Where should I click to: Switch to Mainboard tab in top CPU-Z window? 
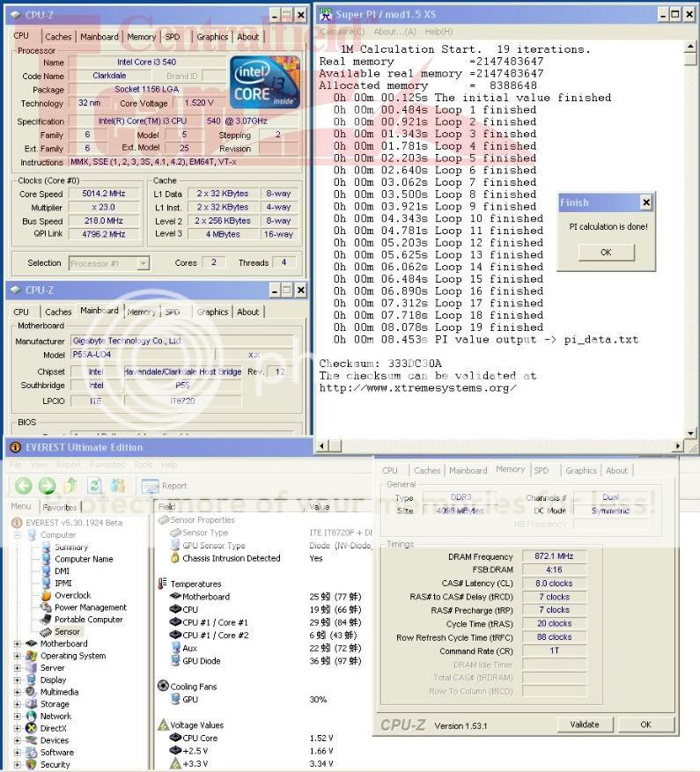[99, 37]
